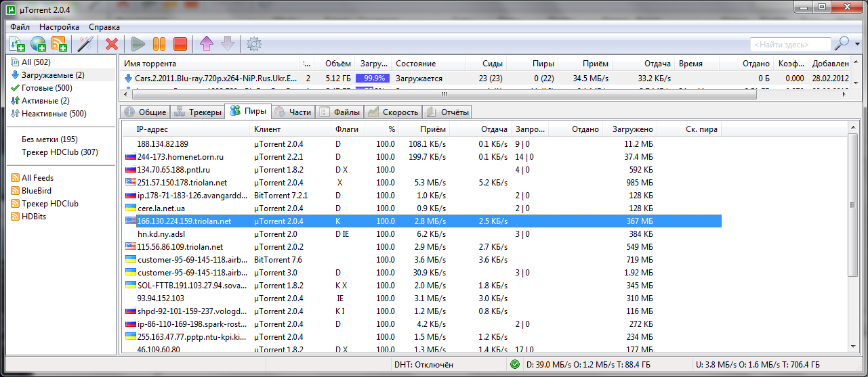The height and width of the screenshot is (377, 868).
Task: Select All (502) category in sidebar
Action: coord(37,62)
